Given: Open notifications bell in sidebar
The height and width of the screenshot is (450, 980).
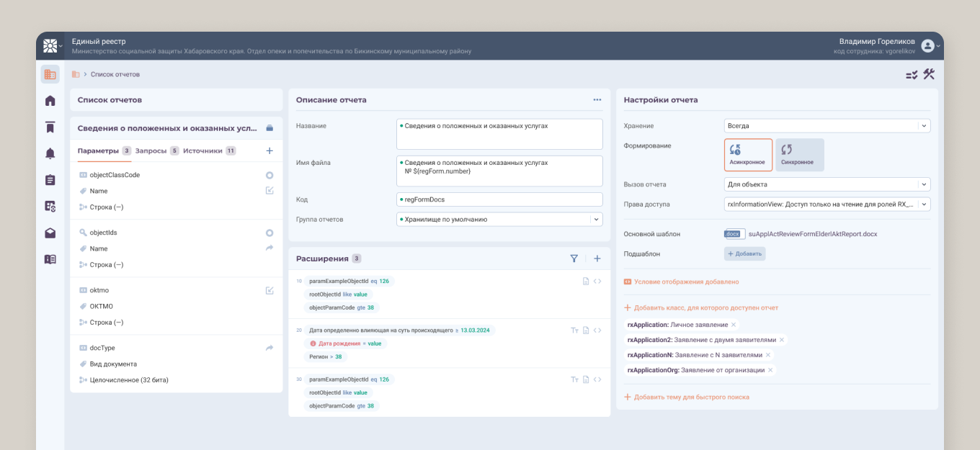Looking at the screenshot, I should 50,153.
